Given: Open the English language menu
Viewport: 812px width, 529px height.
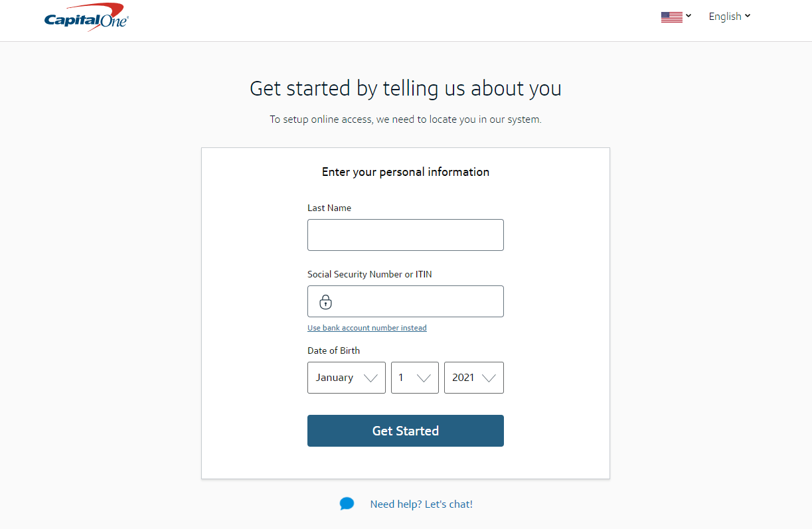Looking at the screenshot, I should coord(724,17).
